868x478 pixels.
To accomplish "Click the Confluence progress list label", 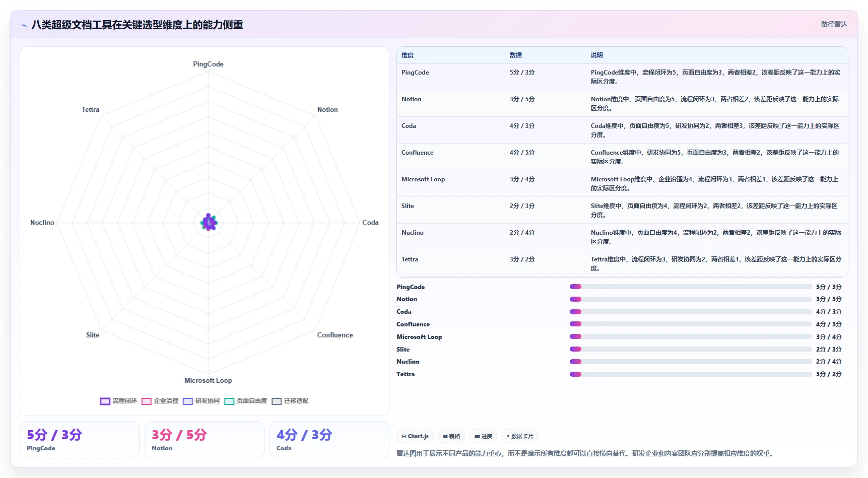I will coord(413,324).
